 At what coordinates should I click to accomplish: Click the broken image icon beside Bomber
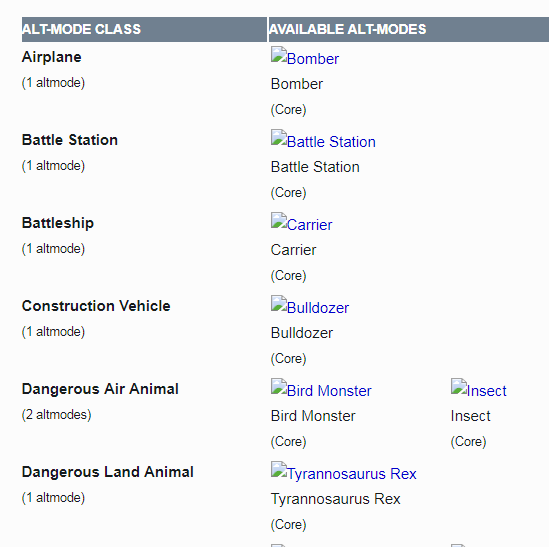279,55
